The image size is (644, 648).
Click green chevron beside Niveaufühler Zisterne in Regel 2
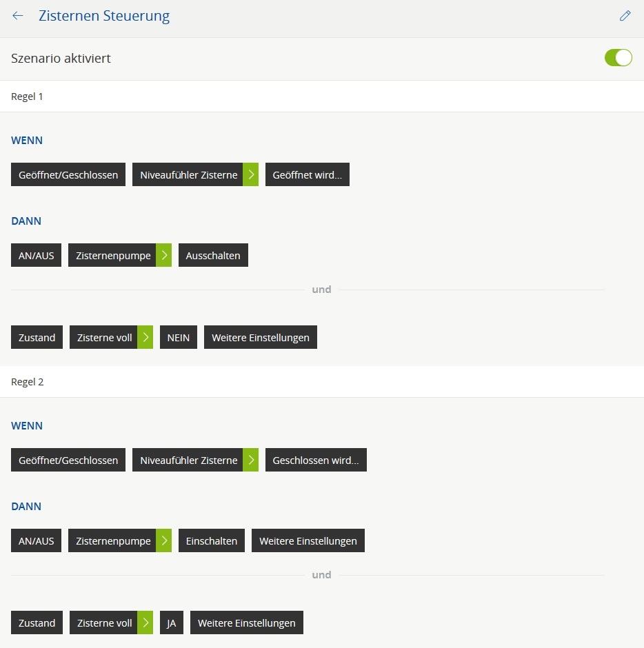click(x=251, y=460)
